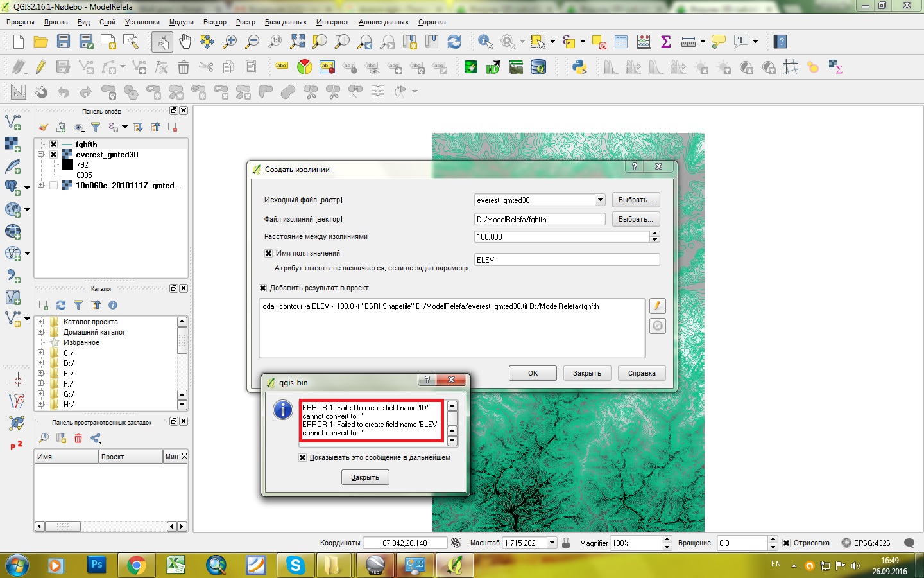Click the Zoom Out magnifier tool
924x578 pixels.
(252, 42)
